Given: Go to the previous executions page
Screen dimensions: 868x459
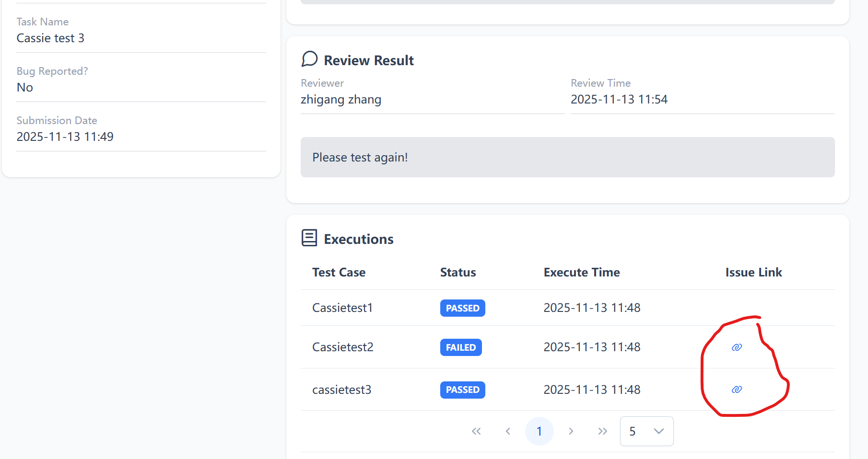Looking at the screenshot, I should click(x=508, y=431).
